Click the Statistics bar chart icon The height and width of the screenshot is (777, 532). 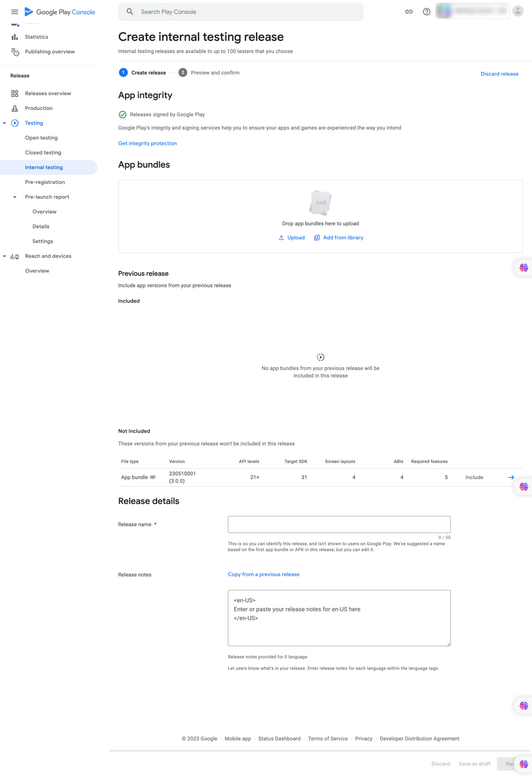[x=15, y=37]
